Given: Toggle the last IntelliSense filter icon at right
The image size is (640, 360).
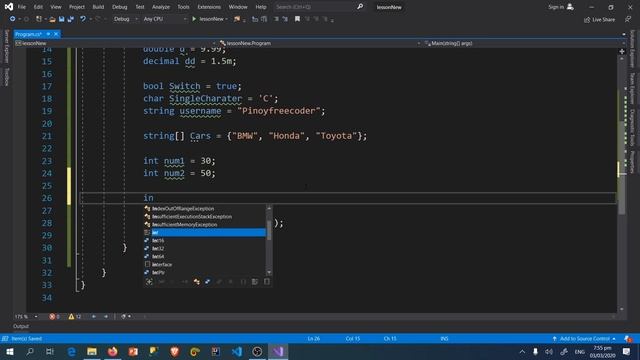Looking at the screenshot, I should tap(267, 282).
